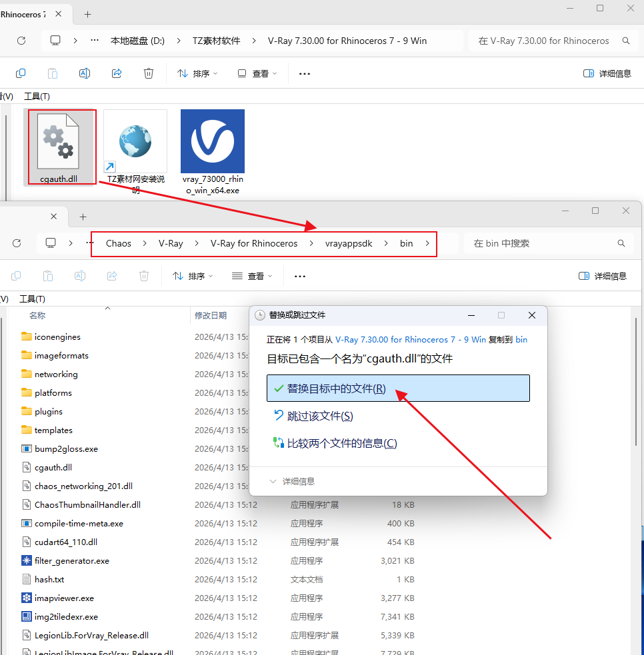Click 名称 column header in bin list
This screenshot has height=655, width=644.
(x=37, y=315)
